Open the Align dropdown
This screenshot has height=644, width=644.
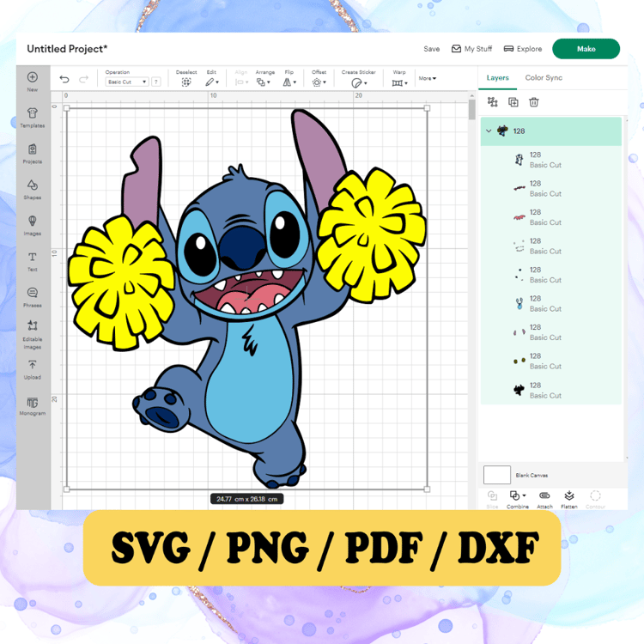click(241, 82)
